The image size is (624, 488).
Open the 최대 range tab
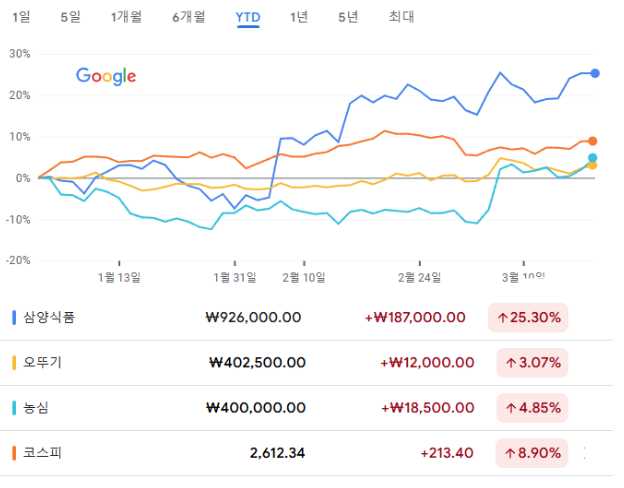(x=401, y=17)
